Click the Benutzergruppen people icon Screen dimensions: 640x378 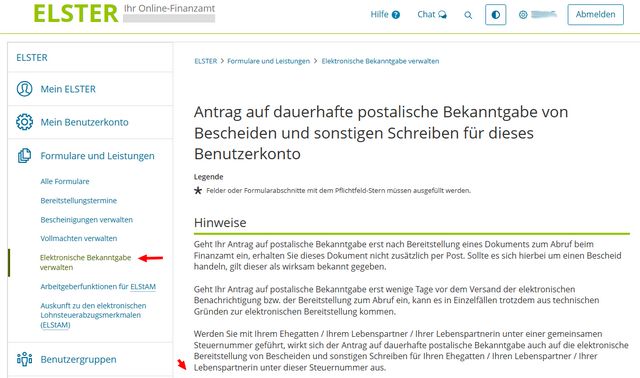[24, 359]
